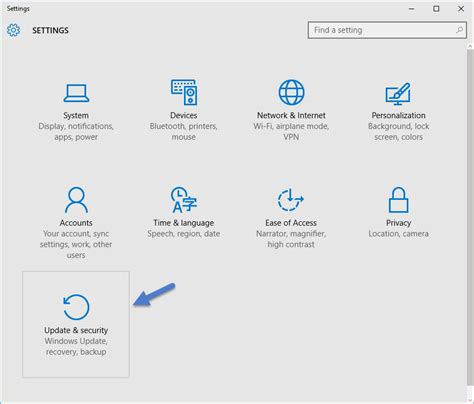Click 'Speech, region, date' description
This screenshot has height=404, width=474.
184,234
